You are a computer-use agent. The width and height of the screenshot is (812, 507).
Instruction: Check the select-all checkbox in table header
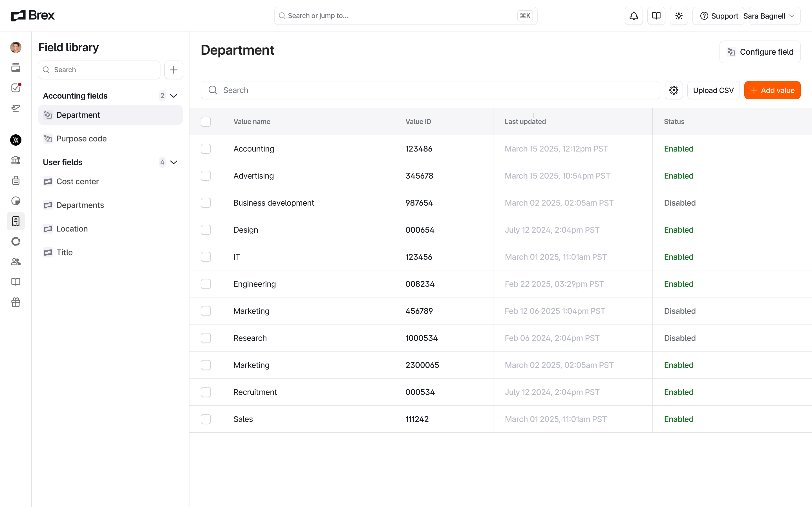pyautogui.click(x=206, y=121)
